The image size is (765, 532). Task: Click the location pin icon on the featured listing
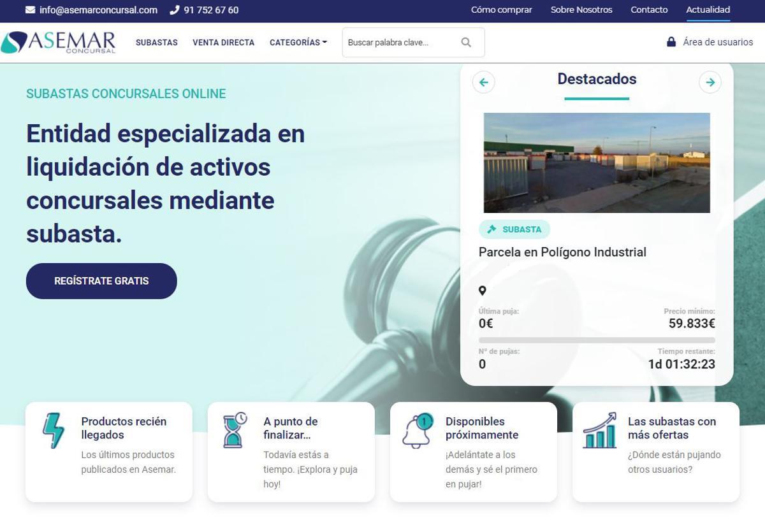click(483, 291)
